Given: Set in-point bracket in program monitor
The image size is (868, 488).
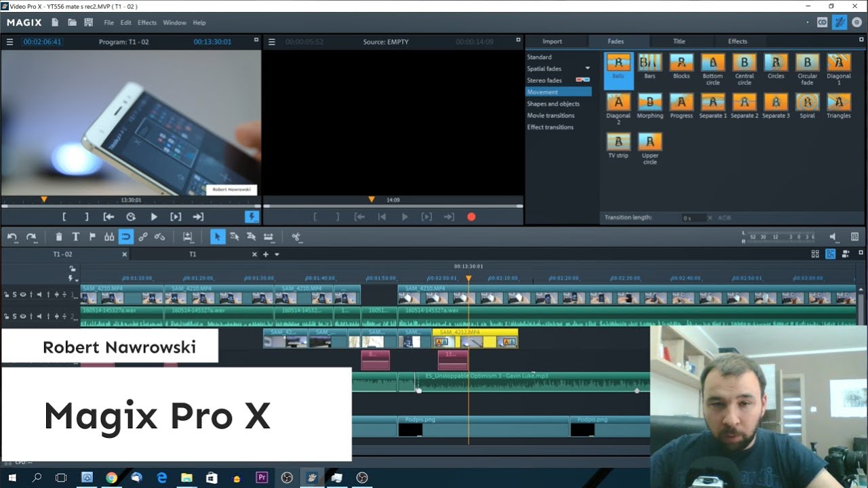Looking at the screenshot, I should tap(64, 217).
